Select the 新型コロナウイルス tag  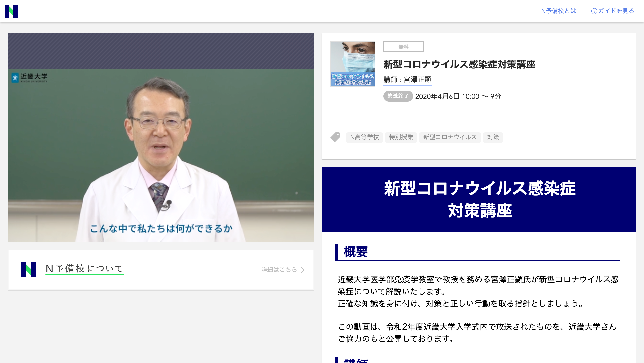coord(450,137)
